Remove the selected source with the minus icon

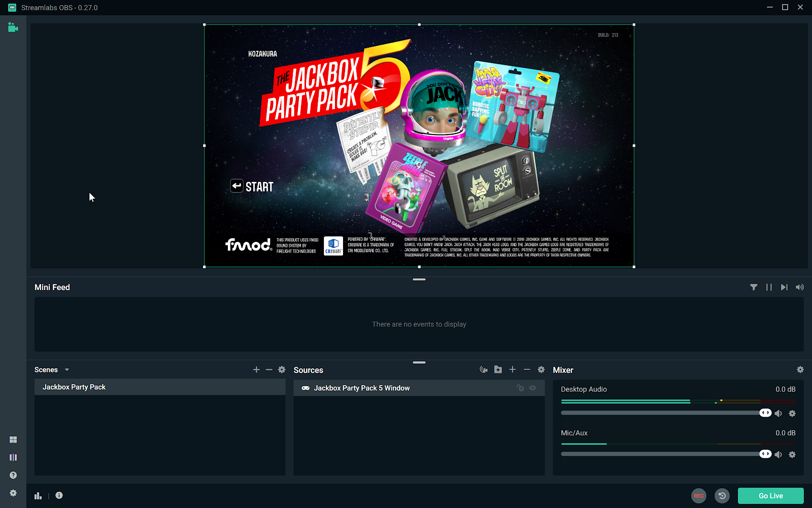tap(527, 370)
